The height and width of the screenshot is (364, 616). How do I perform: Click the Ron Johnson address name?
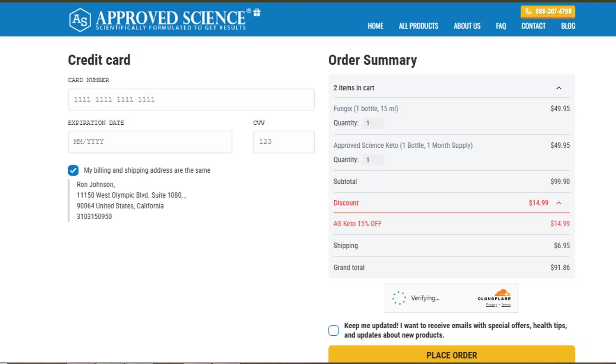click(x=96, y=185)
